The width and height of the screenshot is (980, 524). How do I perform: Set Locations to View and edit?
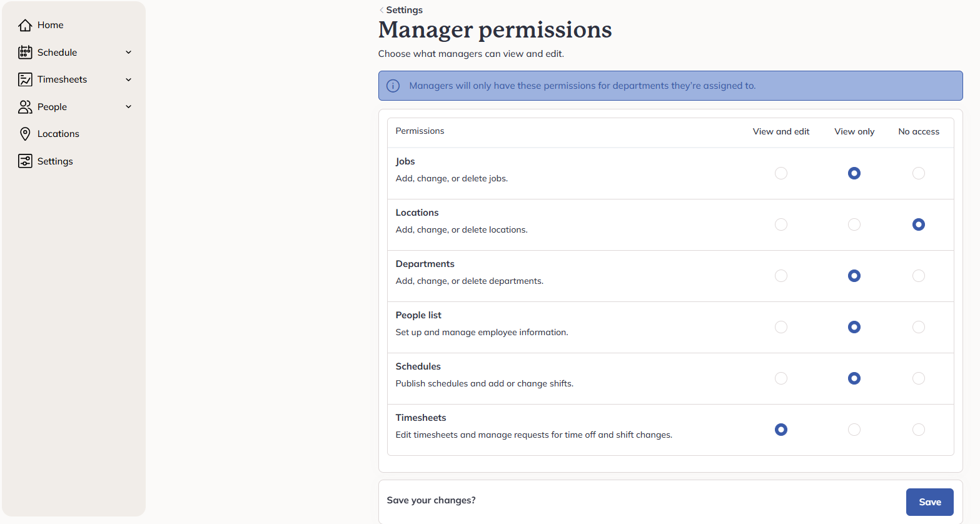[x=781, y=224]
